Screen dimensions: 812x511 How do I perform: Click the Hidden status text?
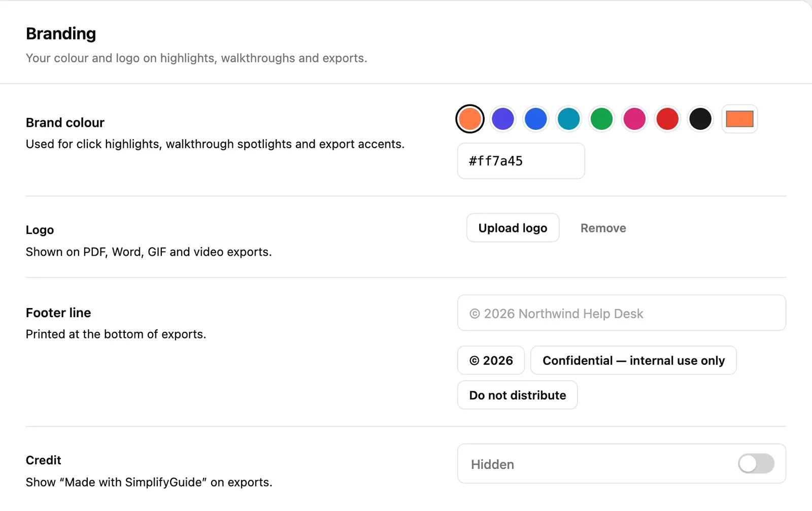click(492, 464)
